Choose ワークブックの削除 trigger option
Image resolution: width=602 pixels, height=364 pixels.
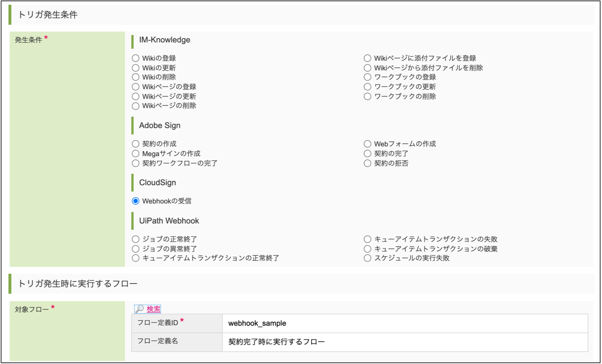[x=367, y=96]
